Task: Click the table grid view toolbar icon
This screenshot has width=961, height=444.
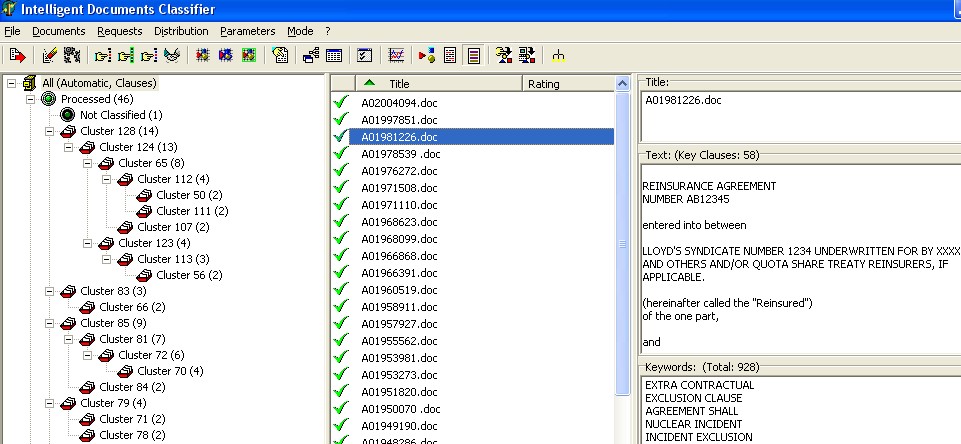Action: 334,56
